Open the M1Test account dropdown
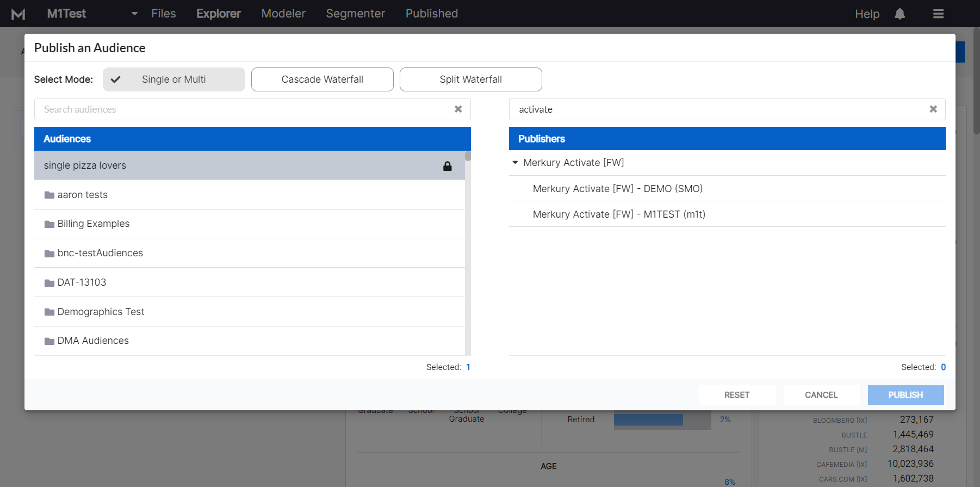 tap(92, 14)
